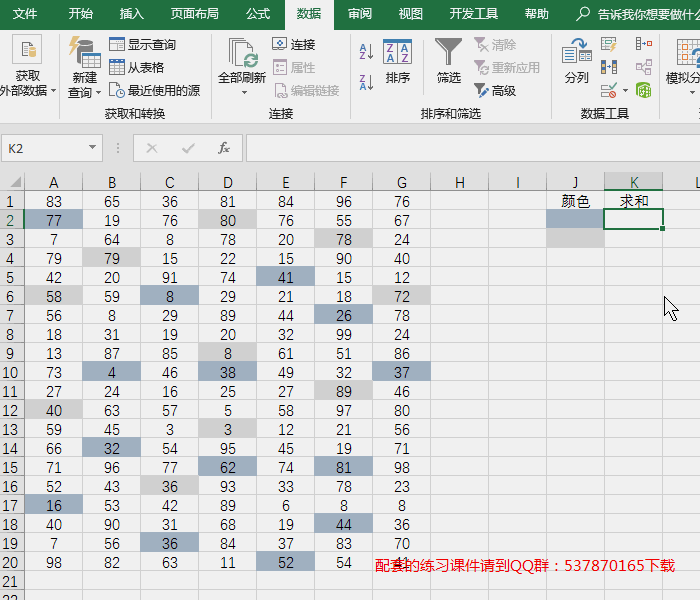Viewport: 700px width, 600px height.
Task: Click the Relationships icon in 数据工具
Action: coord(644,67)
